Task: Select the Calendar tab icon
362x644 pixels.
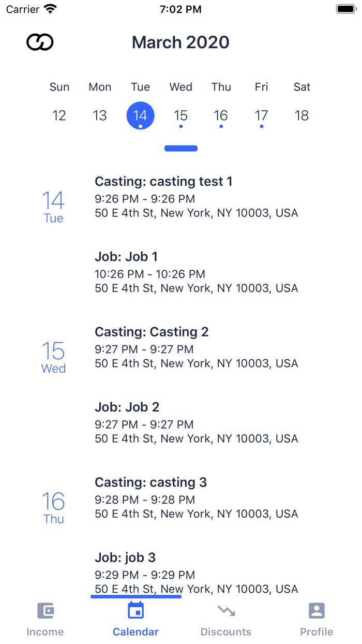Action: [x=135, y=610]
